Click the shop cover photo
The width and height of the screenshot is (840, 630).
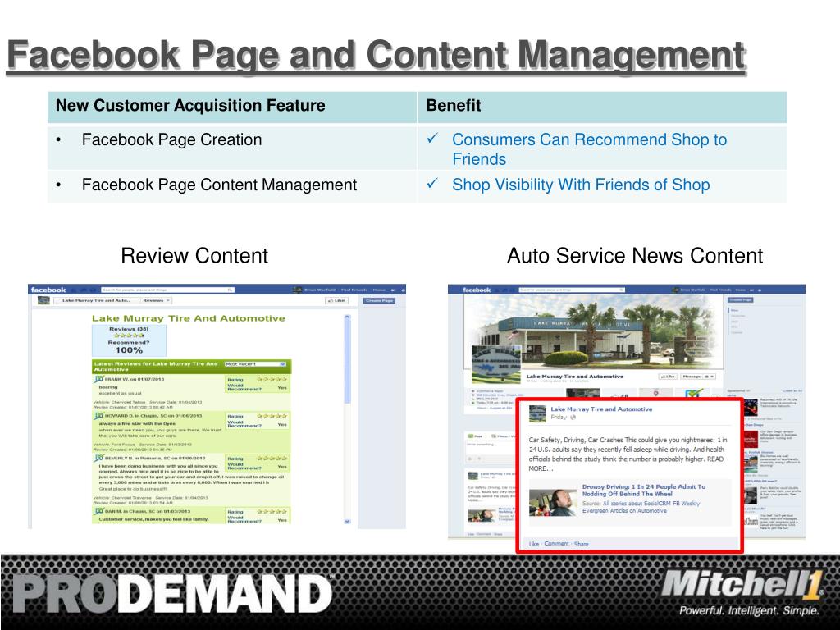pos(593,331)
